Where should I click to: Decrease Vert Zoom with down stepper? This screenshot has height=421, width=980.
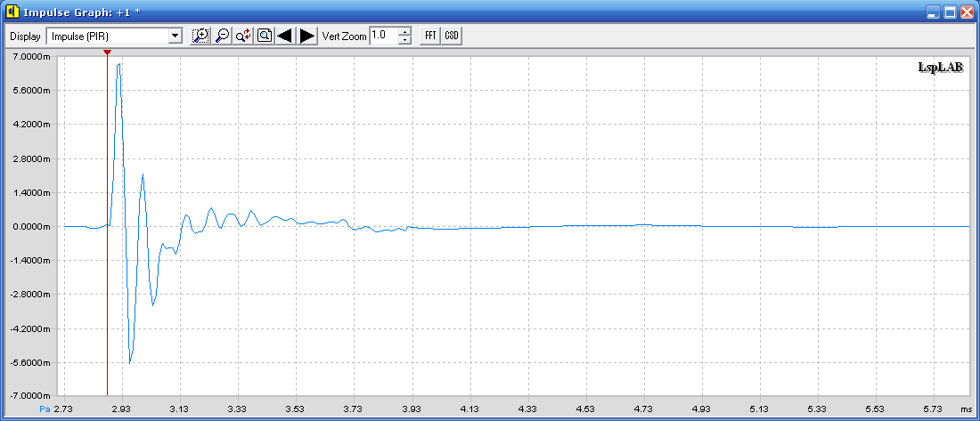(x=405, y=40)
